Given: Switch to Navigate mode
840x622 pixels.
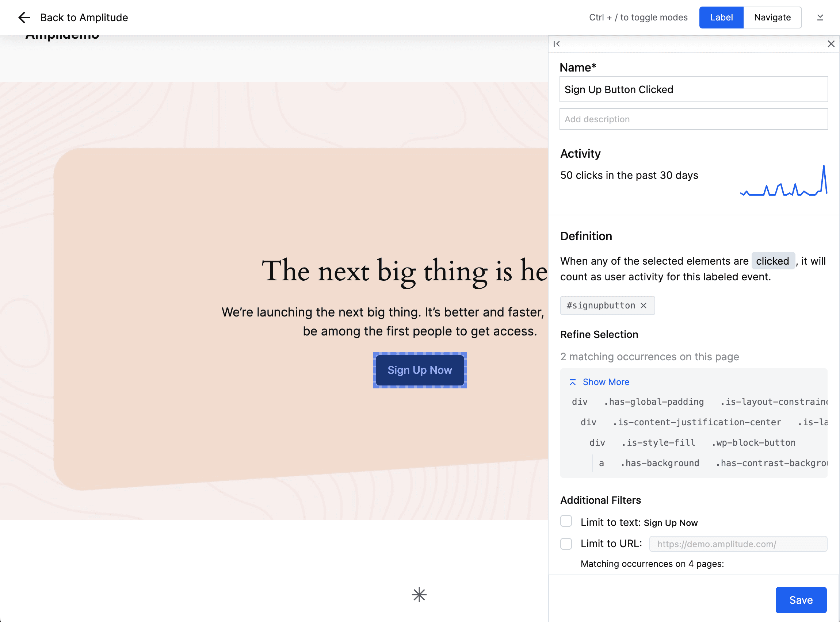Looking at the screenshot, I should tap(772, 17).
